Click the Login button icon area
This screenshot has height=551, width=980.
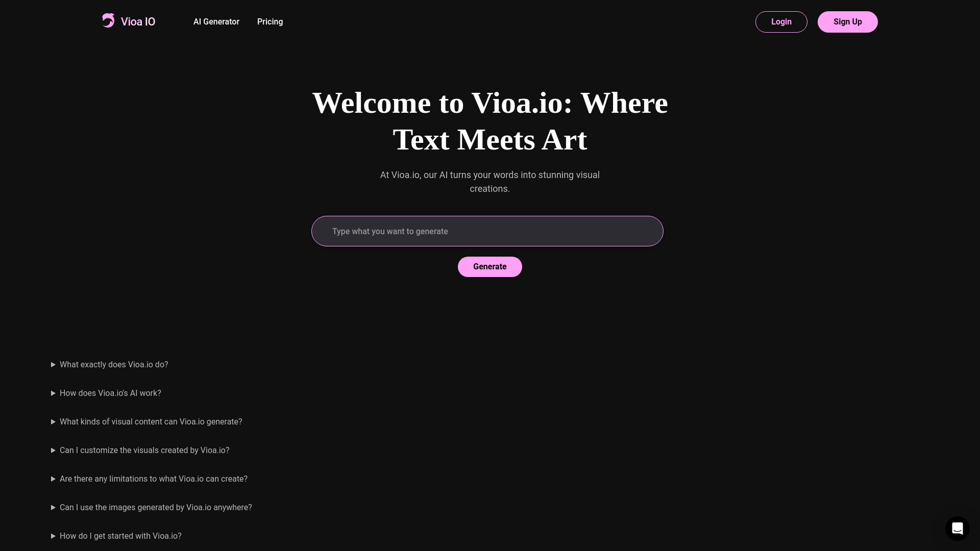(781, 21)
